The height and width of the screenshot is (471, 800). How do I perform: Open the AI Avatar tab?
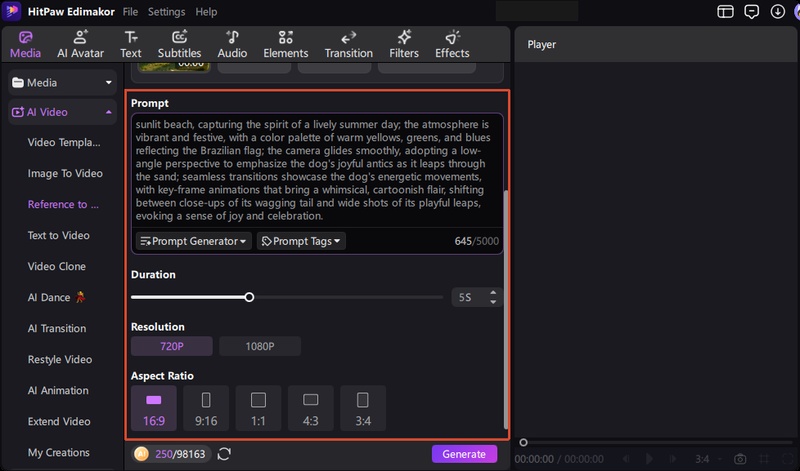pyautogui.click(x=80, y=44)
